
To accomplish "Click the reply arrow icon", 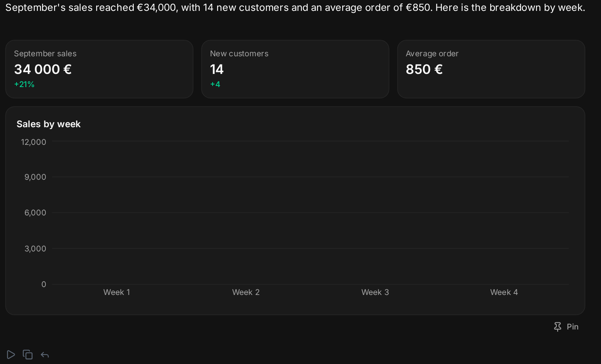I will coord(45,355).
